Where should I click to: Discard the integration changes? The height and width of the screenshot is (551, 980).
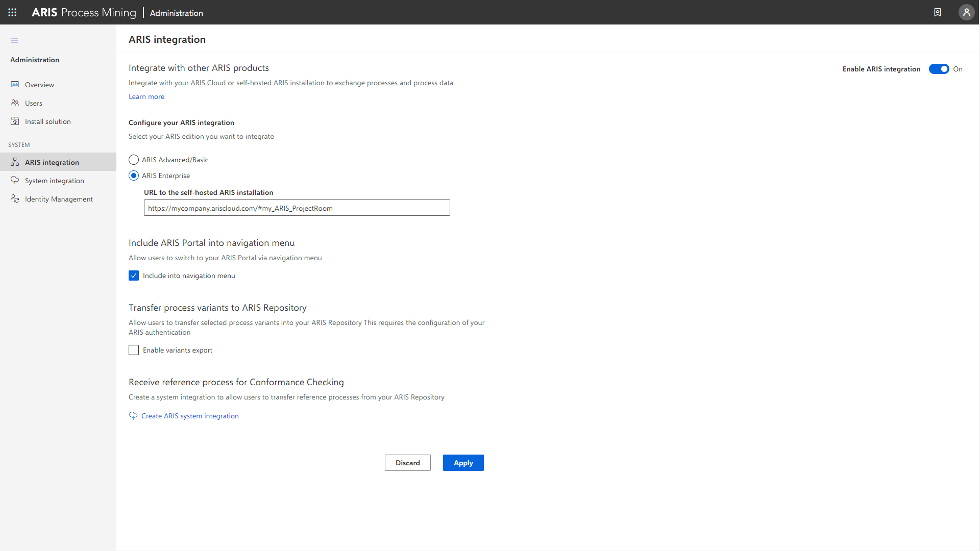point(407,463)
